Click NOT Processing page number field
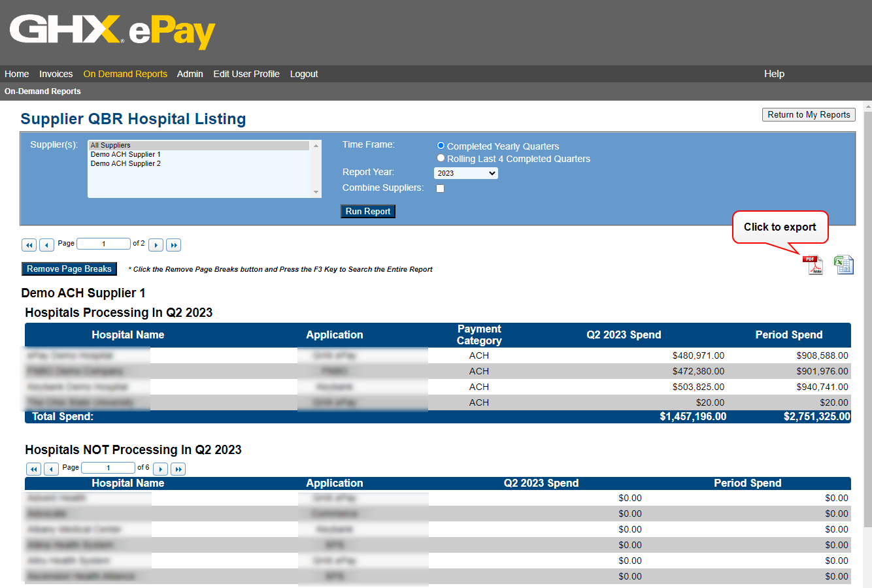The width and height of the screenshot is (872, 588). pos(108,468)
